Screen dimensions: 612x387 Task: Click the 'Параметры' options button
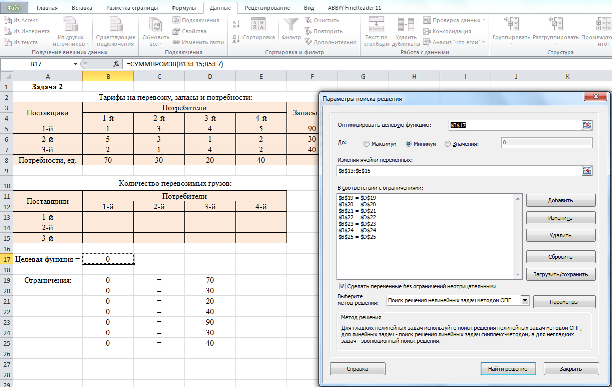(564, 302)
